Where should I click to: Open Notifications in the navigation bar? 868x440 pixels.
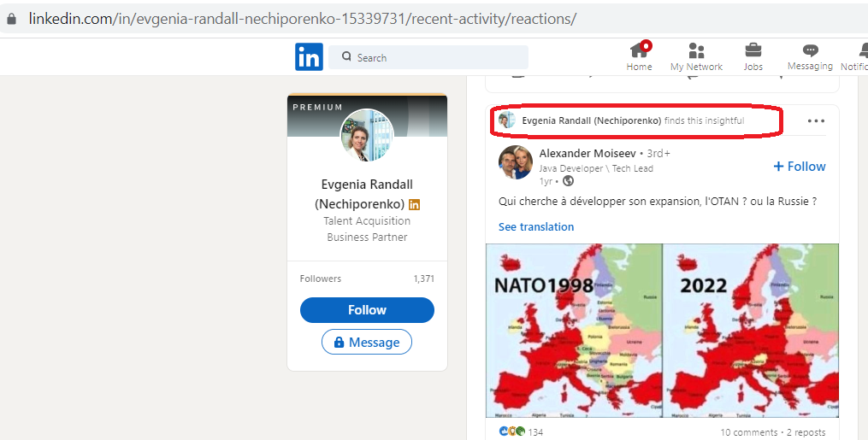(854, 56)
